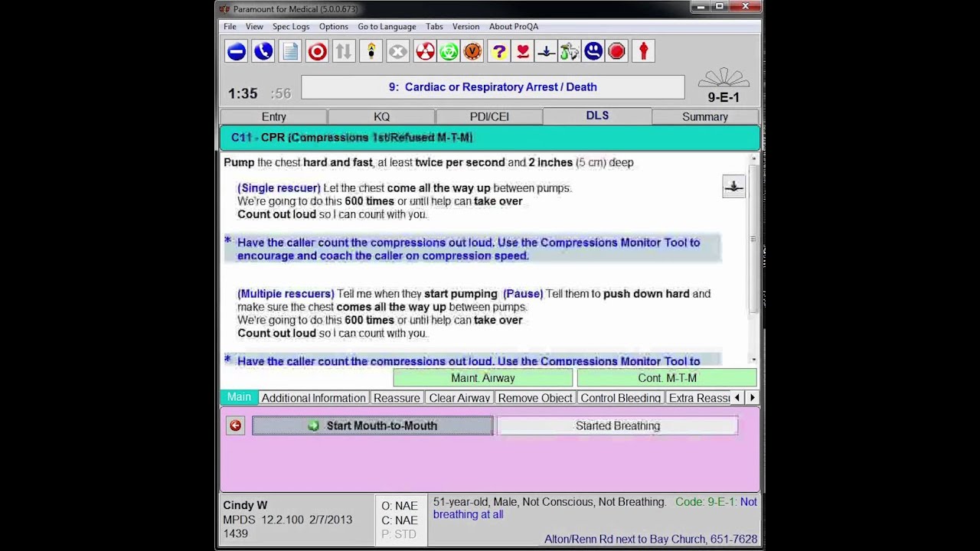The image size is (980, 551).
Task: Open the Spec Logs menu
Action: pyautogui.click(x=291, y=26)
